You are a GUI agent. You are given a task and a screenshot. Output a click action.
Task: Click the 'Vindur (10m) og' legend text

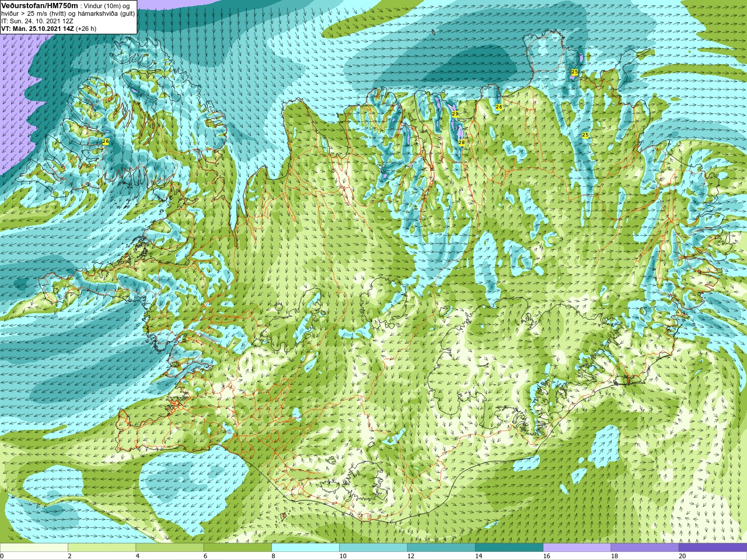pos(107,6)
